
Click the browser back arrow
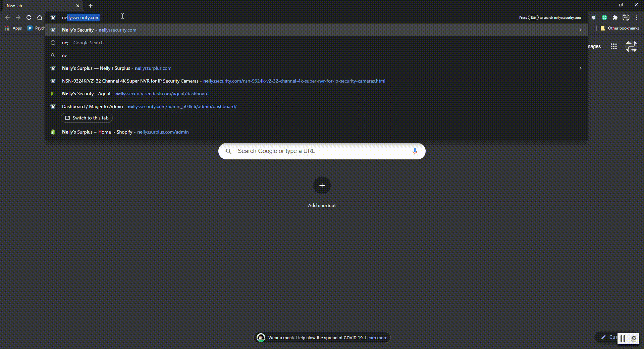coord(7,17)
